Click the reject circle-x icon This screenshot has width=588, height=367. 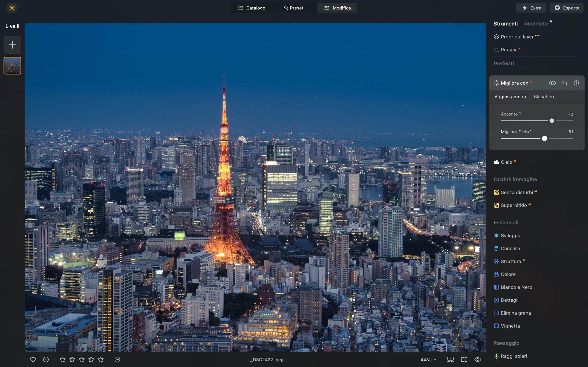(46, 359)
